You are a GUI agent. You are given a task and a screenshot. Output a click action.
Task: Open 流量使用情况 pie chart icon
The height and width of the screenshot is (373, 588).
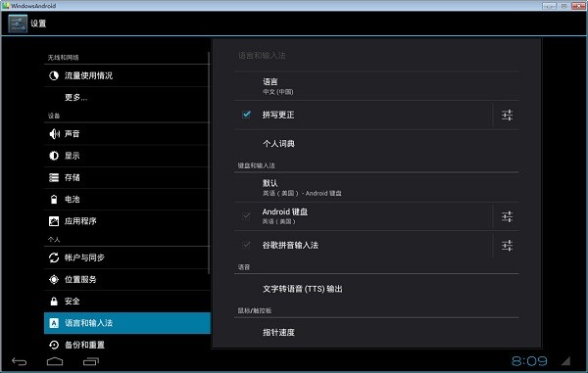(54, 75)
